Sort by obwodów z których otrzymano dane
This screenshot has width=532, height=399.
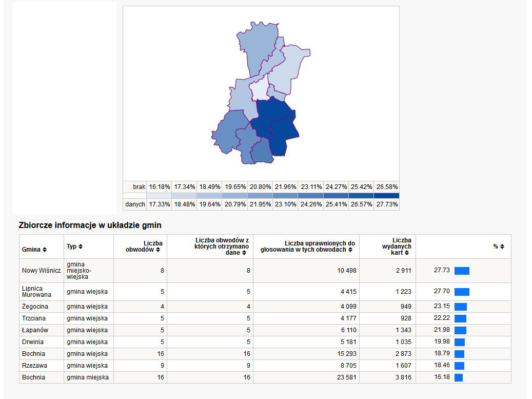pos(244,253)
